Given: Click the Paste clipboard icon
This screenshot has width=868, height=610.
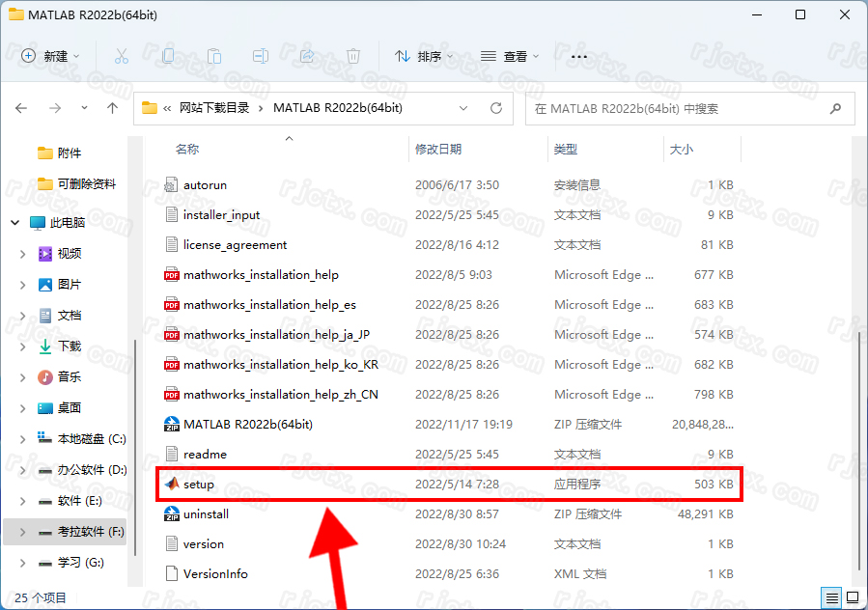Looking at the screenshot, I should (x=214, y=56).
